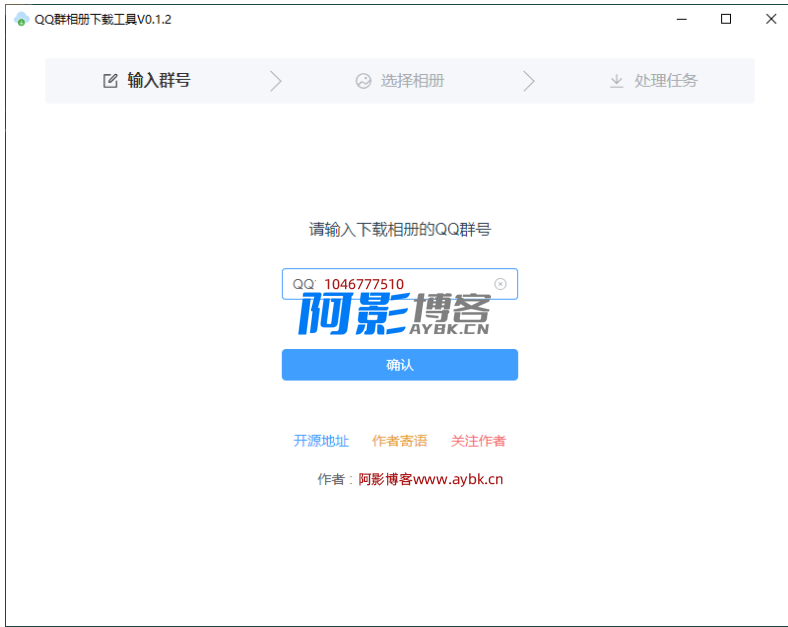Click the arrow after 选择相册 step
Image resolution: width=788 pixels, height=627 pixels.
(529, 81)
